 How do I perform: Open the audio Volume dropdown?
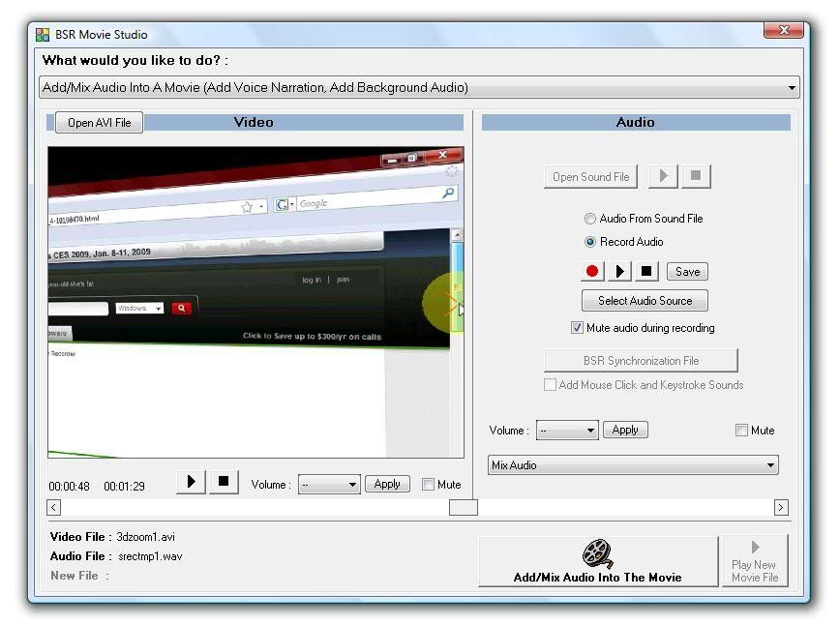[x=567, y=431]
